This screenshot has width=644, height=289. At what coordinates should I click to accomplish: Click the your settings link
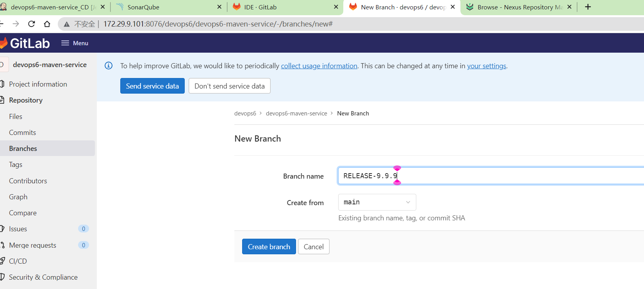487,66
